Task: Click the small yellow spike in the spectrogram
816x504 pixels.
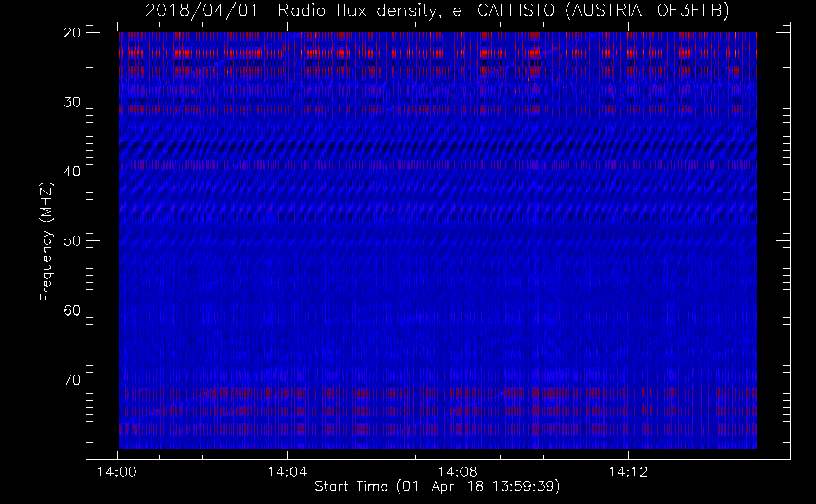Action: [227, 247]
